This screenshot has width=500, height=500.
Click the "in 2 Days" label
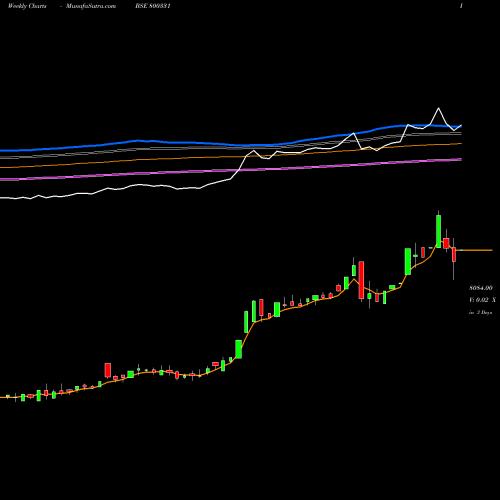[481, 312]
